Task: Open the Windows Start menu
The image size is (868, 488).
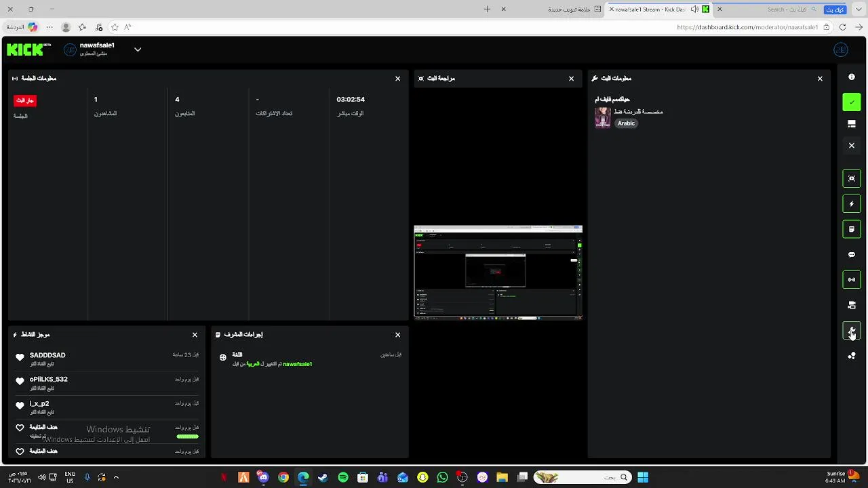Action: coord(643,478)
